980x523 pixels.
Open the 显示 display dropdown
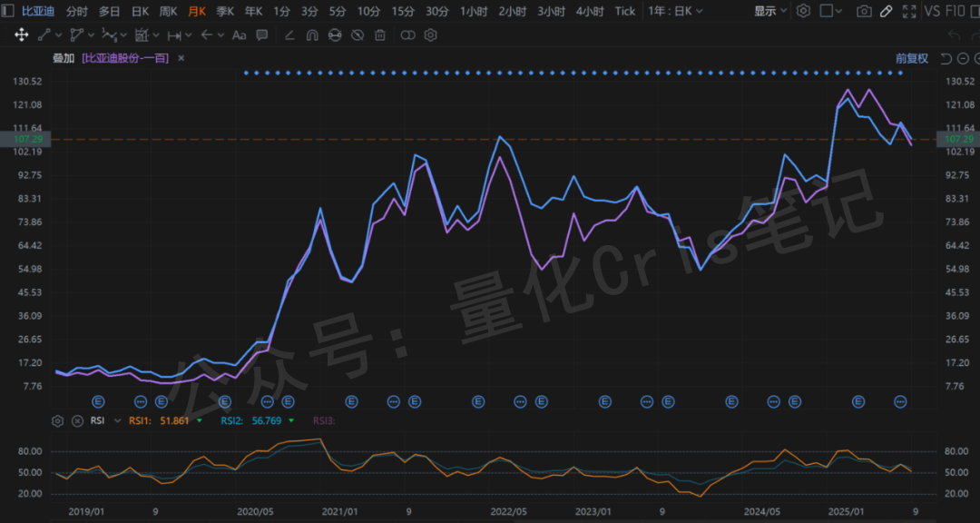pyautogui.click(x=770, y=11)
